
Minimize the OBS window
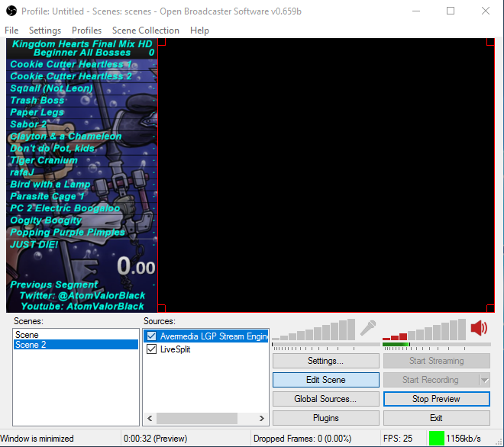point(416,11)
